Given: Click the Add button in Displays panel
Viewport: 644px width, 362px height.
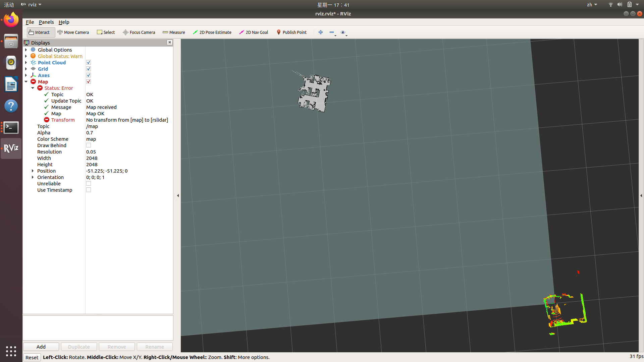Looking at the screenshot, I should point(41,347).
